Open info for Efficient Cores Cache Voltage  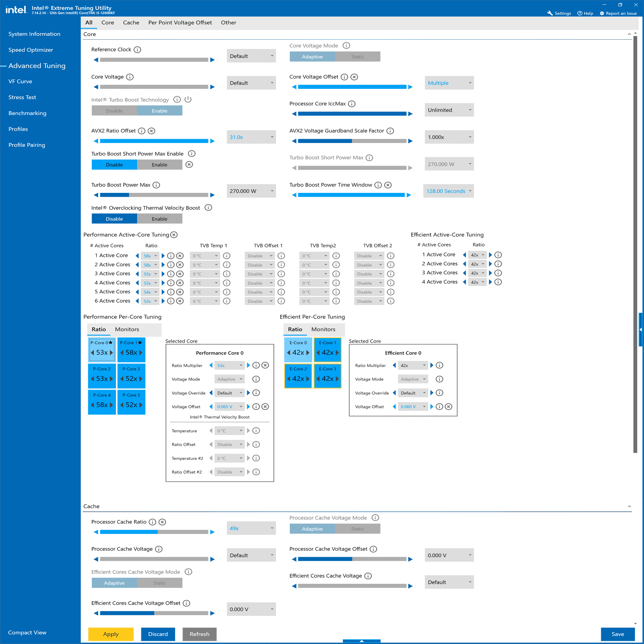click(x=368, y=576)
